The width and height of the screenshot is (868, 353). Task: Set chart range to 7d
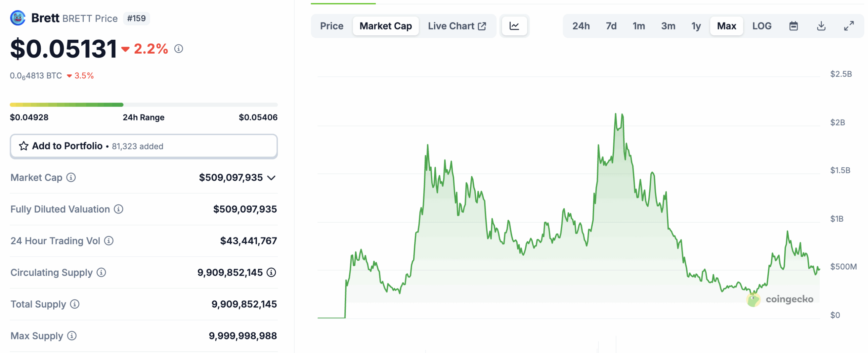coord(611,26)
